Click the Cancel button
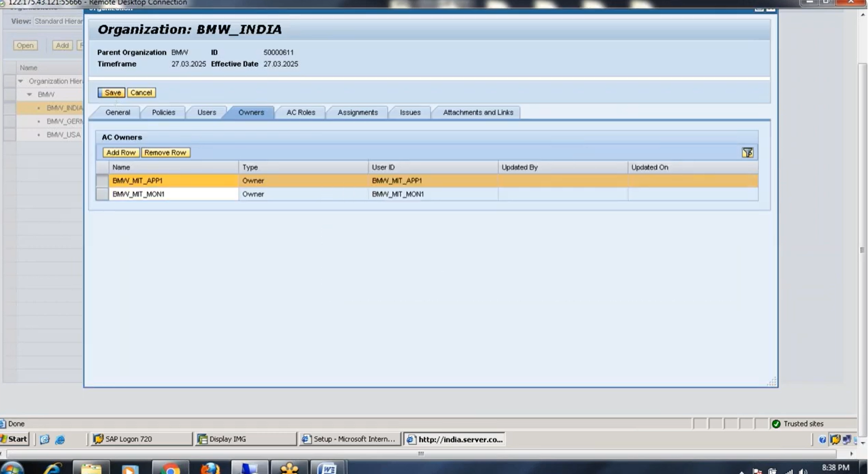This screenshot has width=868, height=474. (x=141, y=93)
